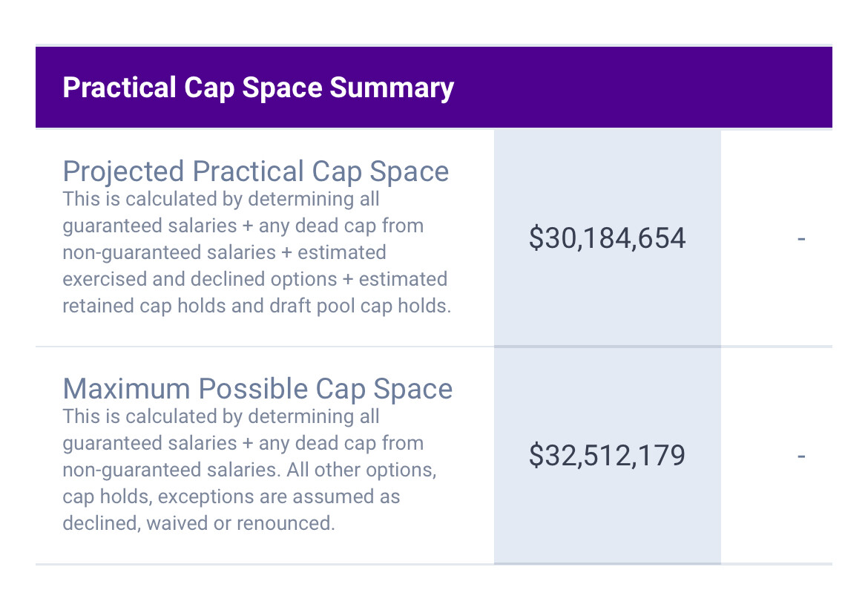The image size is (868, 590).
Task: Click the $32,512,179 amount cell
Action: pos(607,456)
